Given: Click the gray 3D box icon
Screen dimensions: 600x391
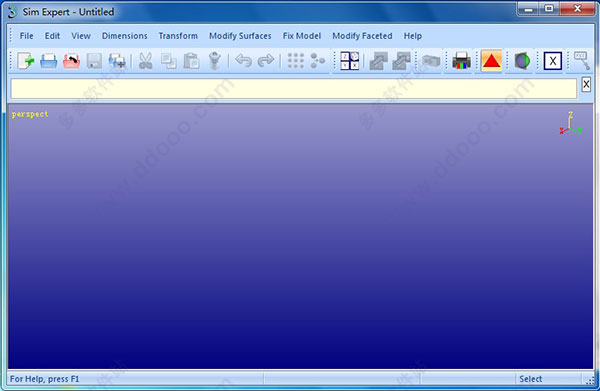Looking at the screenshot, I should (x=431, y=61).
